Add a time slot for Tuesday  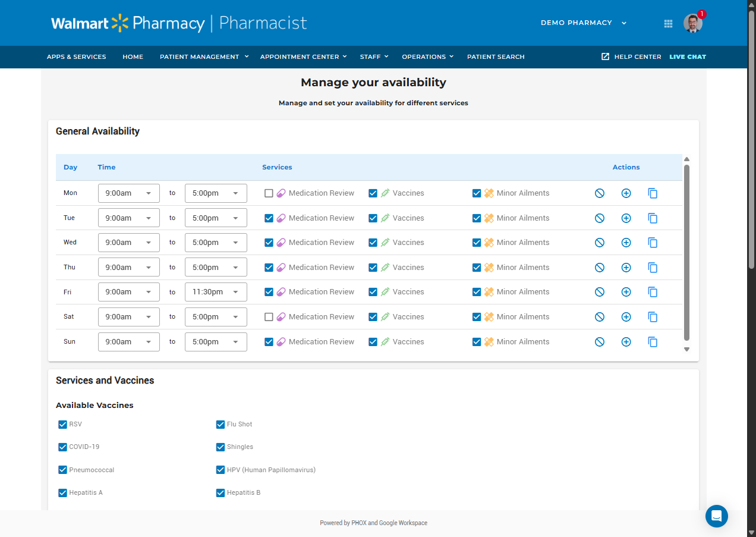(x=626, y=218)
